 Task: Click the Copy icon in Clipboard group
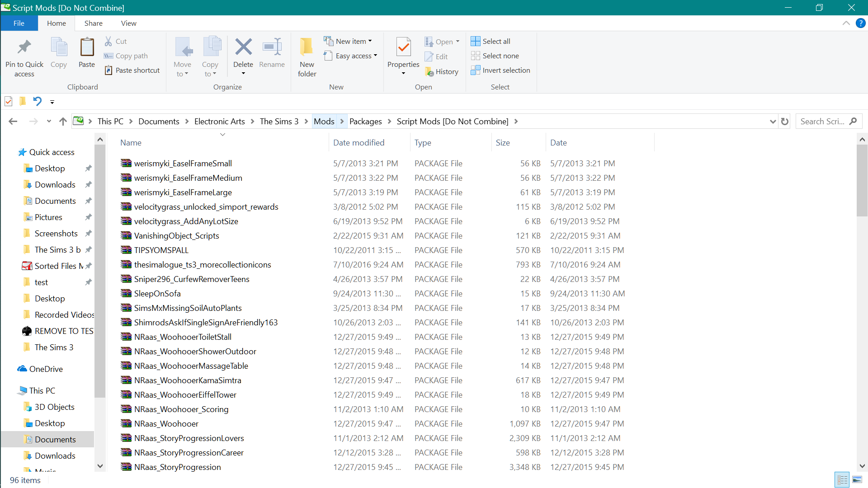coord(59,47)
